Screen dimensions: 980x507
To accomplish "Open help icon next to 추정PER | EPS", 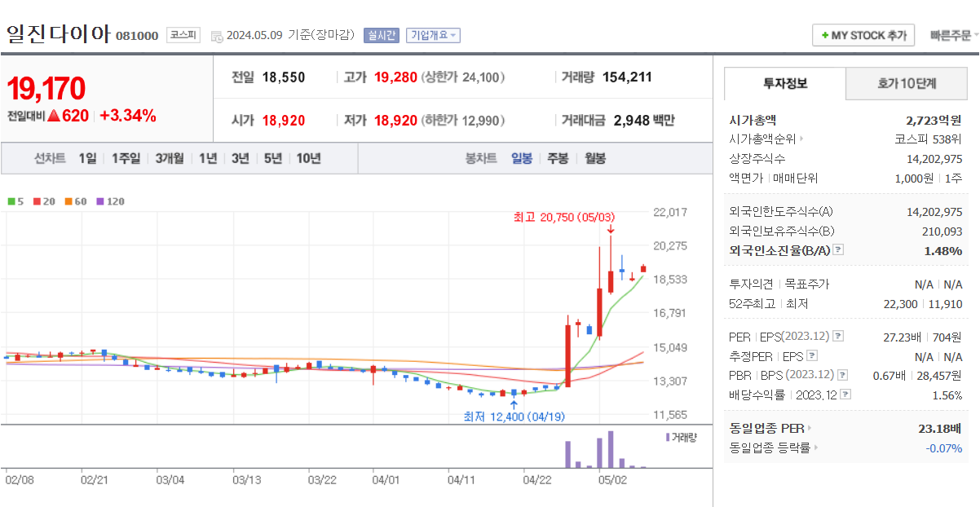I will point(811,356).
